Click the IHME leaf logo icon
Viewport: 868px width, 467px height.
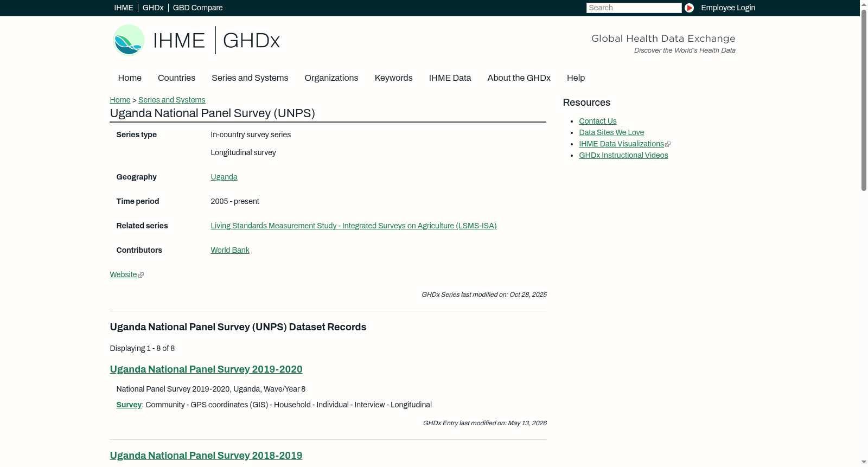coord(129,40)
